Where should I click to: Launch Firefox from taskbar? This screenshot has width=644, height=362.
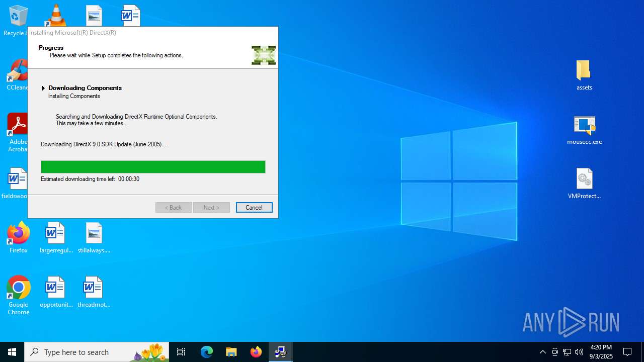click(256, 352)
